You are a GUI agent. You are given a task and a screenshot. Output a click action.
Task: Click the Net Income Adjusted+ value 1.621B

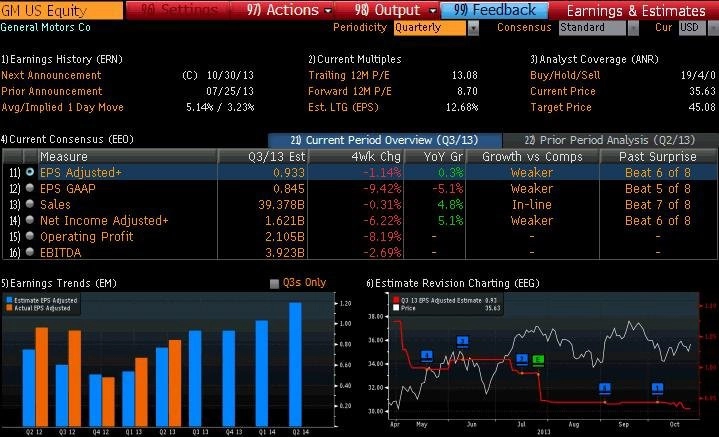(x=285, y=221)
